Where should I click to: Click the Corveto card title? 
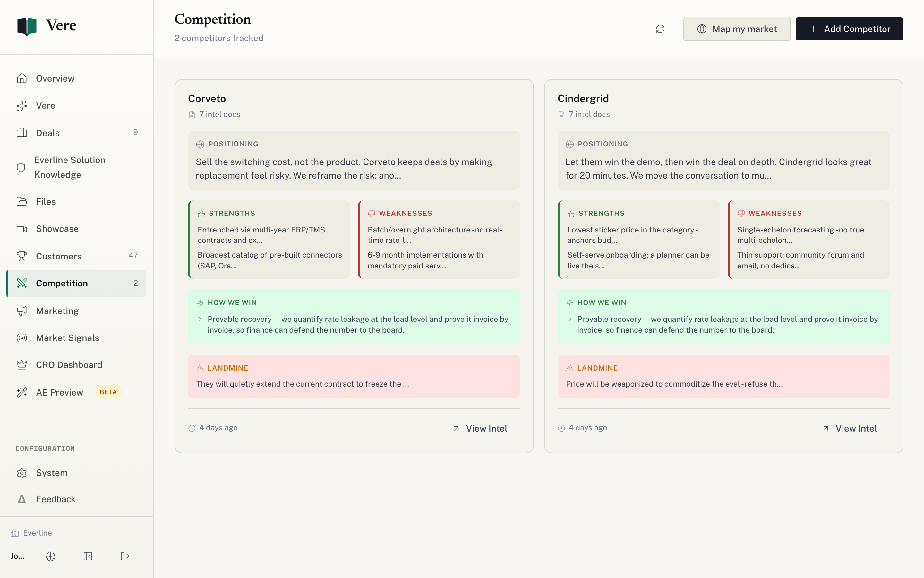coord(207,99)
